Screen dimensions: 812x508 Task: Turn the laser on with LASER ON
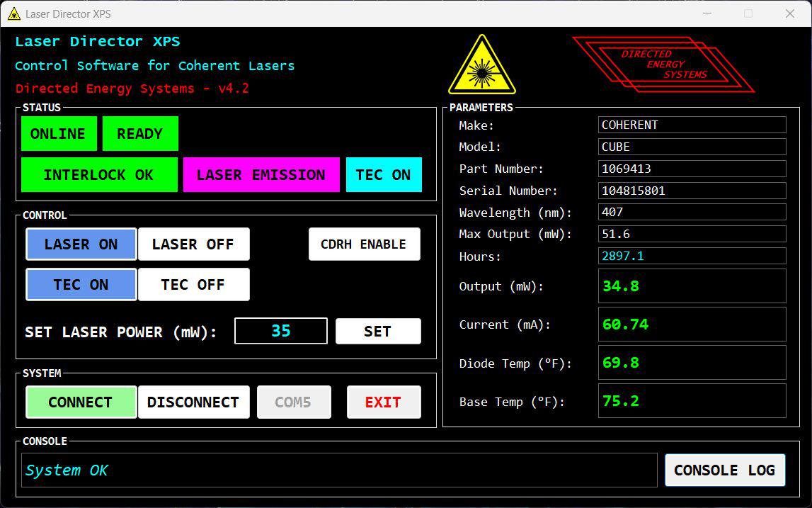(81, 244)
